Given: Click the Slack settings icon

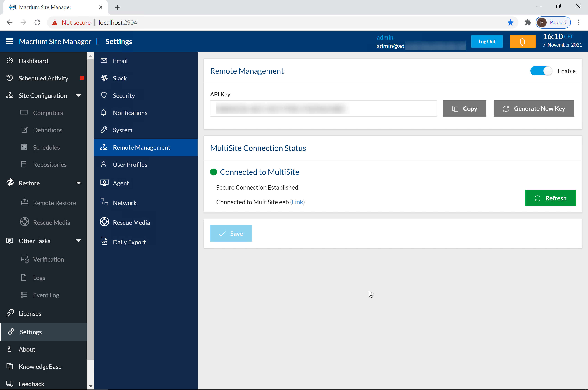Looking at the screenshot, I should [104, 78].
